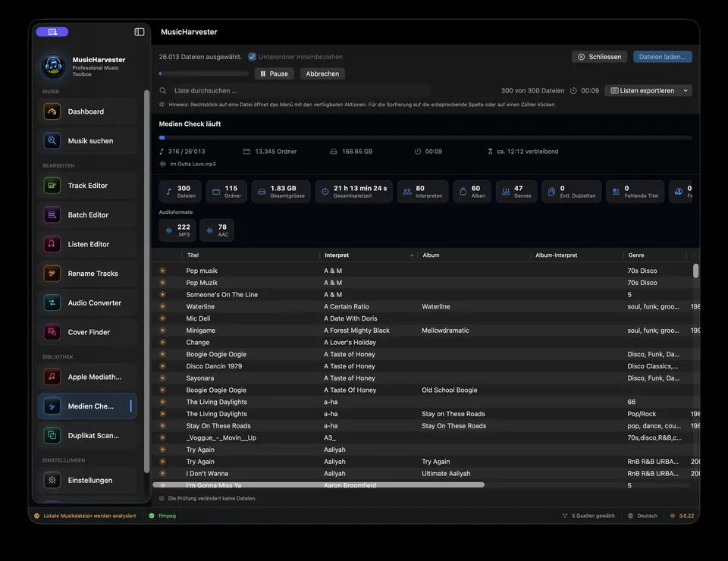Image resolution: width=728 pixels, height=561 pixels.
Task: Play the Stay On These Roads track
Action: point(162,425)
